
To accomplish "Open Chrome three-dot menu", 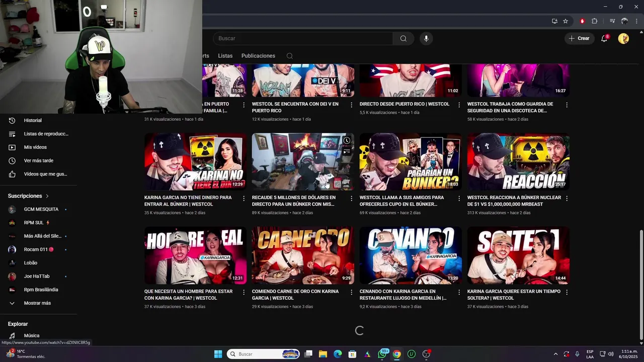I will [x=636, y=21].
